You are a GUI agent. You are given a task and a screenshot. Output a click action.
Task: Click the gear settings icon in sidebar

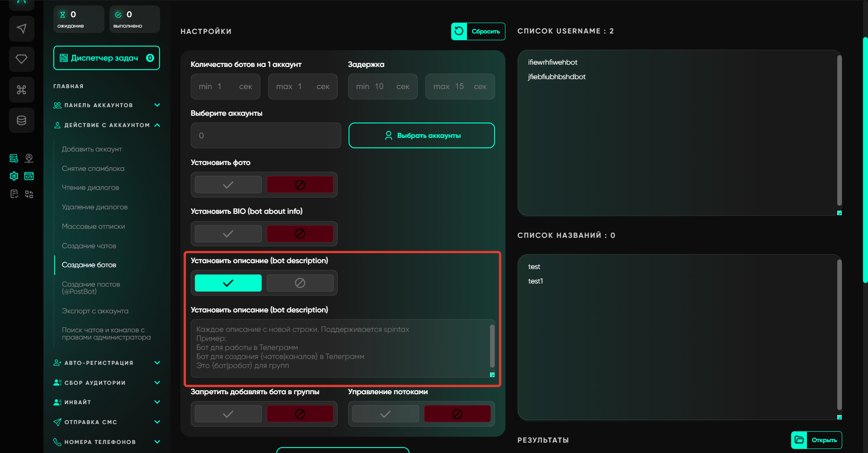coord(14,176)
